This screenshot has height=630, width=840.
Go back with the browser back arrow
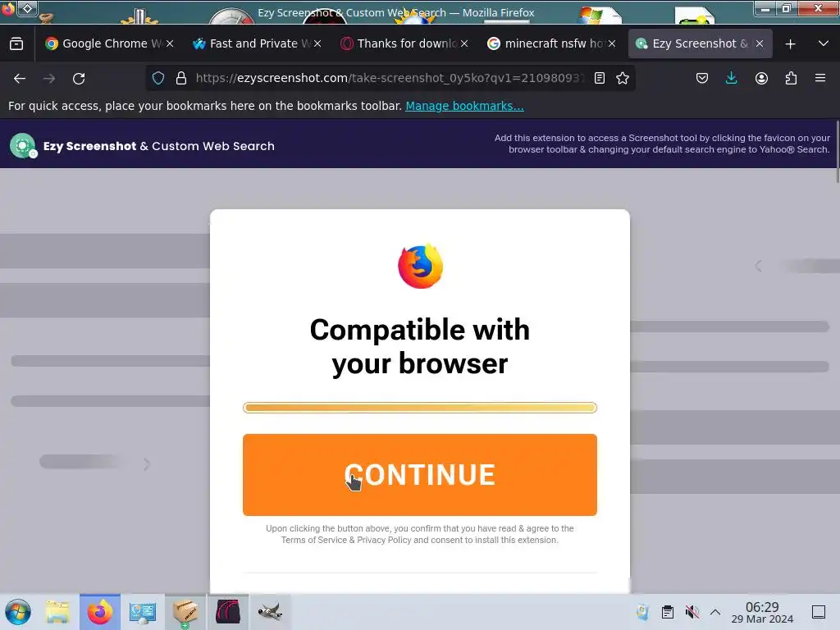(x=20, y=79)
